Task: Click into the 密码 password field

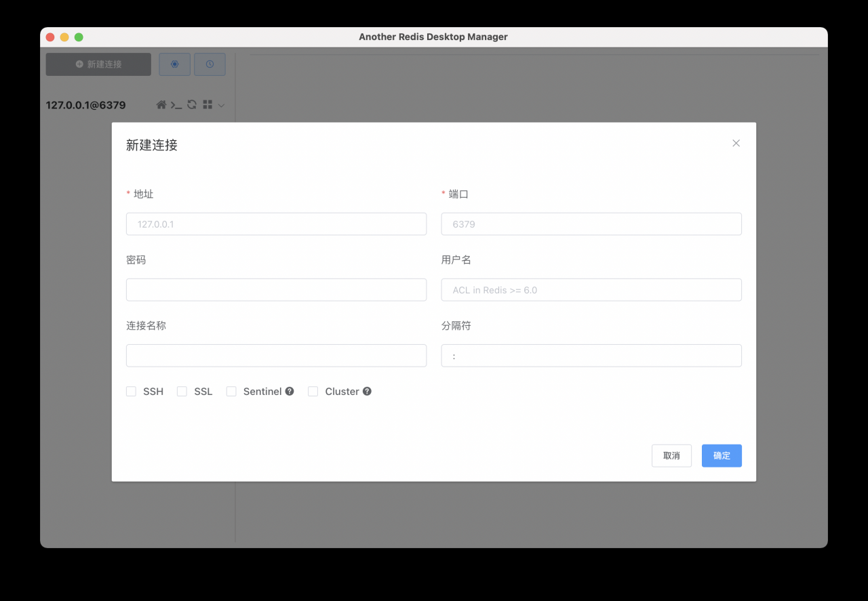Action: click(276, 290)
